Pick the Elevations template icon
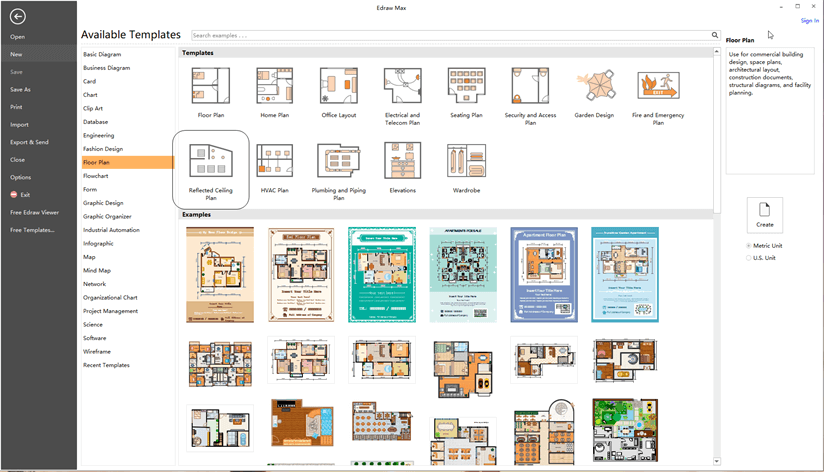 403,160
